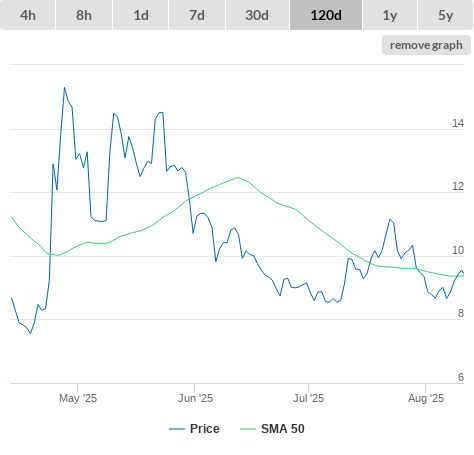Click the Jul '25 axis label
This screenshot has height=455, width=474.
point(308,398)
